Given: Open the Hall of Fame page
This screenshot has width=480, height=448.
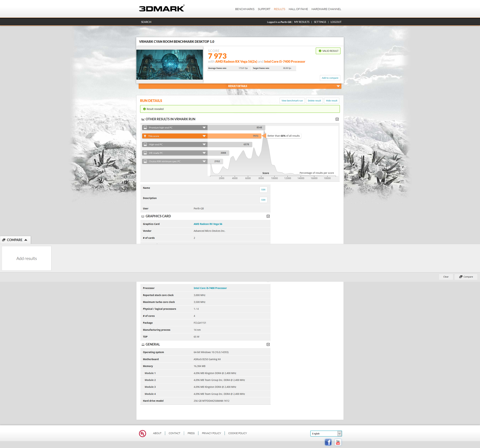Looking at the screenshot, I should click(298, 9).
